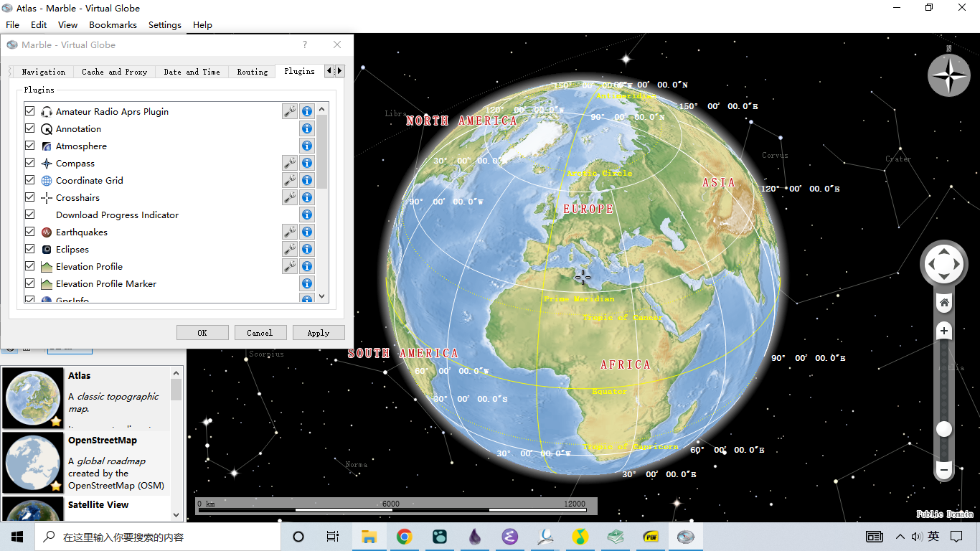The width and height of the screenshot is (980, 551).
Task: Click the home button on navigation control
Action: point(944,303)
